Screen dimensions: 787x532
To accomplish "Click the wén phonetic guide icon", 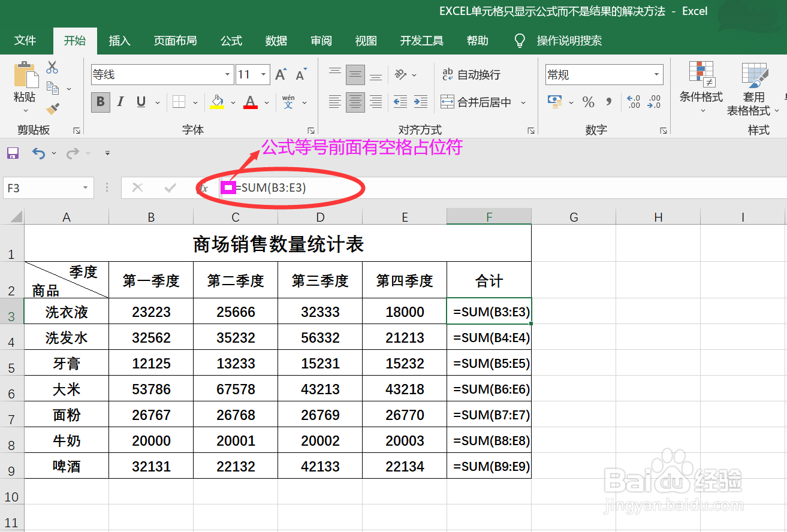I will pyautogui.click(x=288, y=102).
